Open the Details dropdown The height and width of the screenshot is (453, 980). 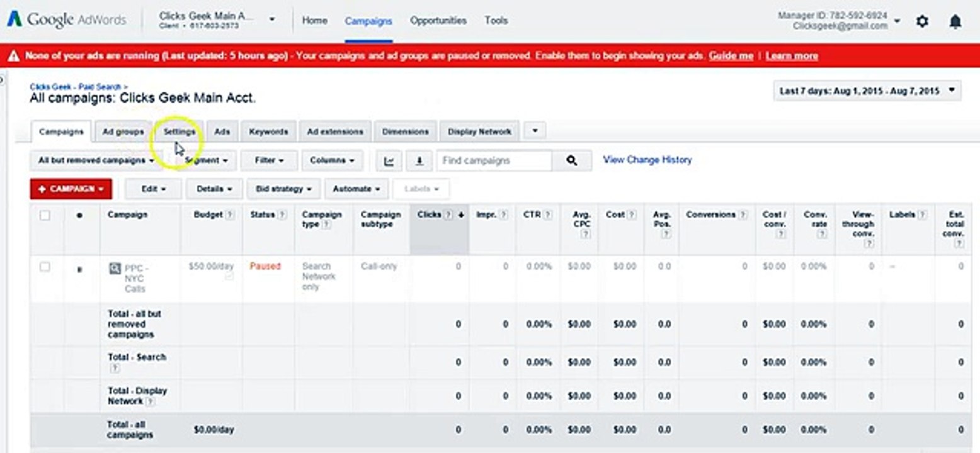coord(214,189)
